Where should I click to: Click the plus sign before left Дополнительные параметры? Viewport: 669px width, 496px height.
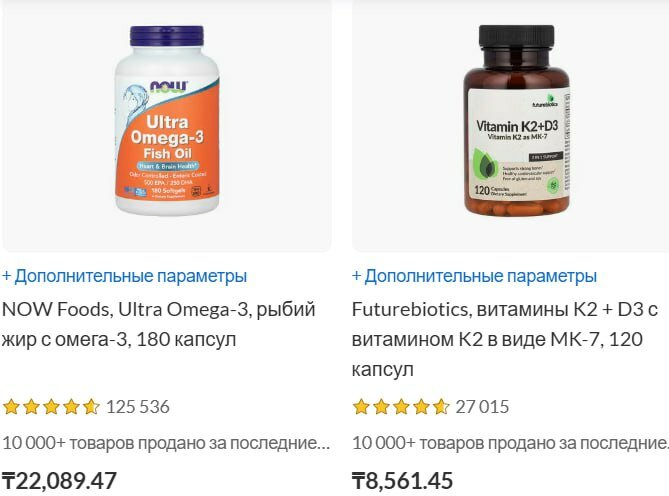coord(6,276)
